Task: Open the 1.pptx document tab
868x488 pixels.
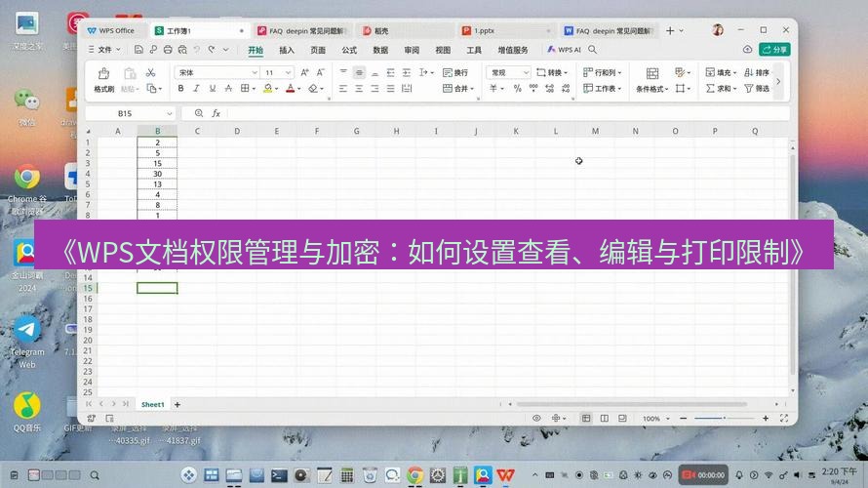Action: [505, 31]
